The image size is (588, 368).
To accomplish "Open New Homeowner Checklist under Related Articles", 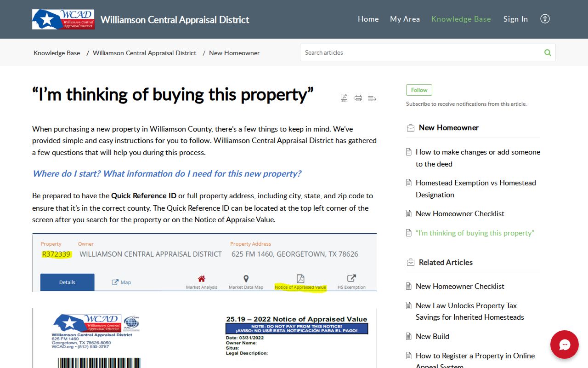I will point(460,286).
